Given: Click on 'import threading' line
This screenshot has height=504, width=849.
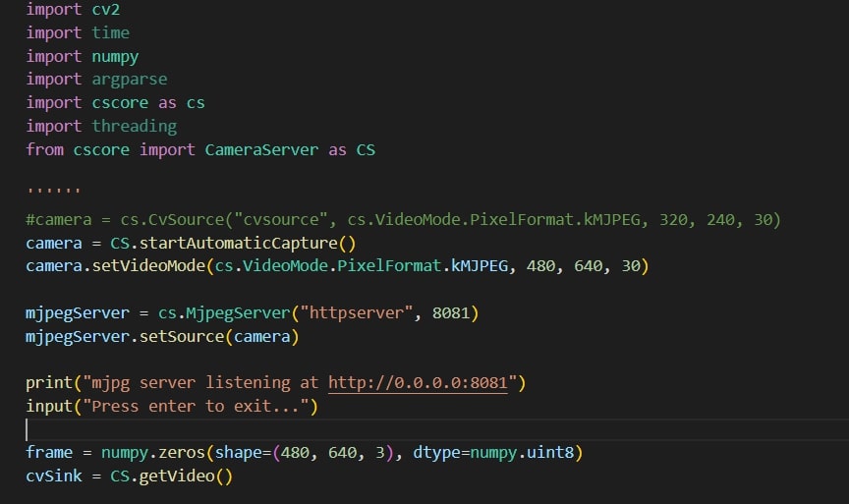Looking at the screenshot, I should (101, 126).
